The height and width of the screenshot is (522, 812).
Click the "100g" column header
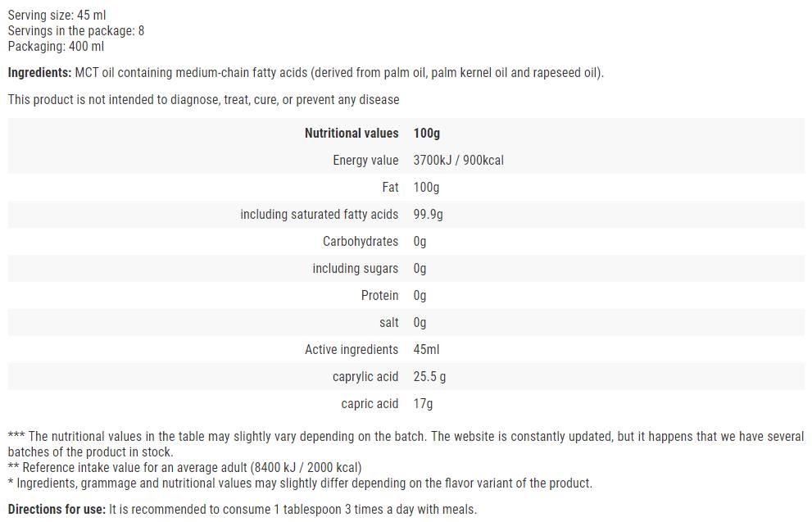coord(427,134)
